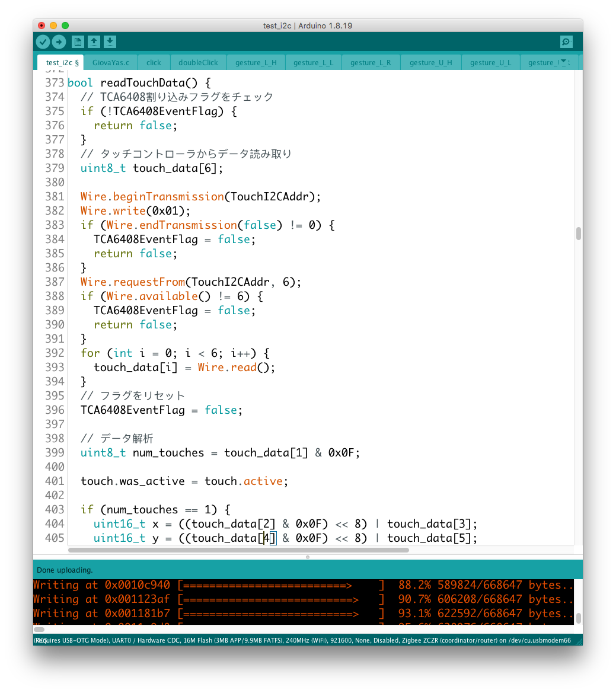The image size is (616, 693).
Task: Click the divider handle between editor and console
Action: [x=308, y=557]
